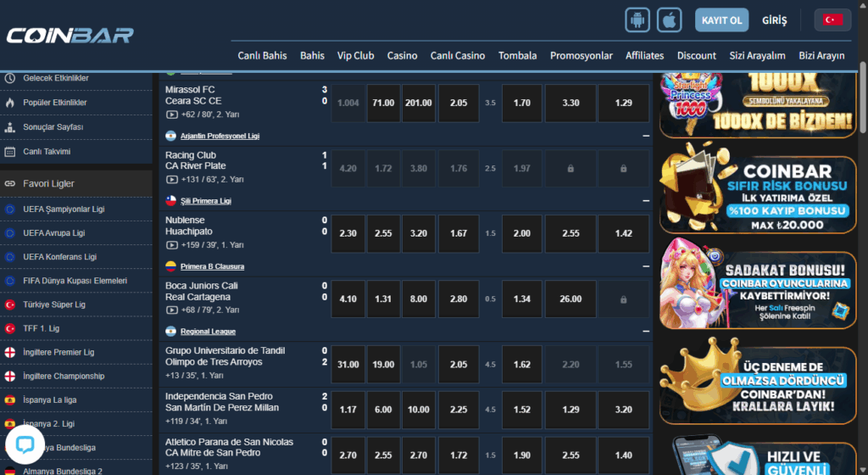Click the Coinbar logo
This screenshot has height=475, width=868.
pos(70,35)
